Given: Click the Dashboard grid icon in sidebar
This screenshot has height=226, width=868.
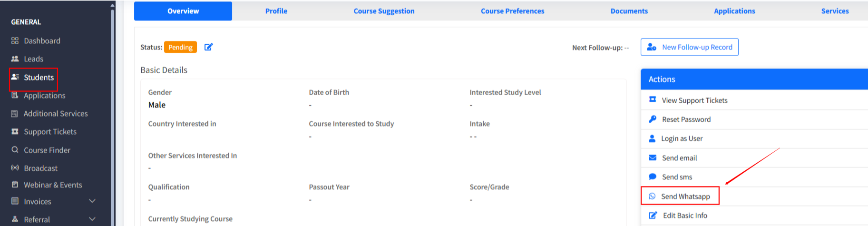Looking at the screenshot, I should point(15,41).
